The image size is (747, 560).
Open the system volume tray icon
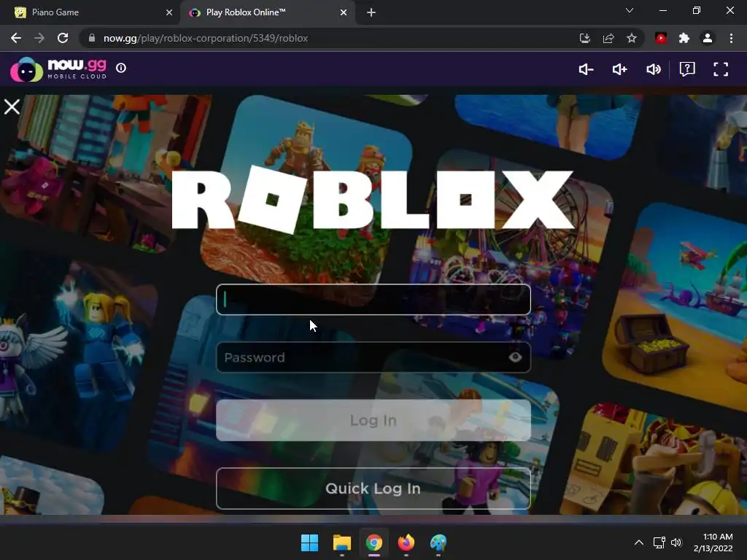pyautogui.click(x=676, y=542)
